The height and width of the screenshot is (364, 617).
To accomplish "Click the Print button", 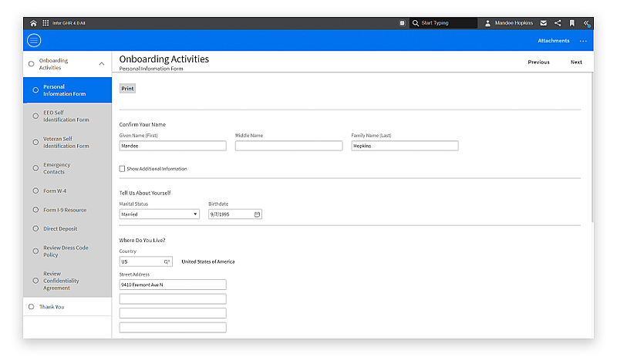I will 127,89.
